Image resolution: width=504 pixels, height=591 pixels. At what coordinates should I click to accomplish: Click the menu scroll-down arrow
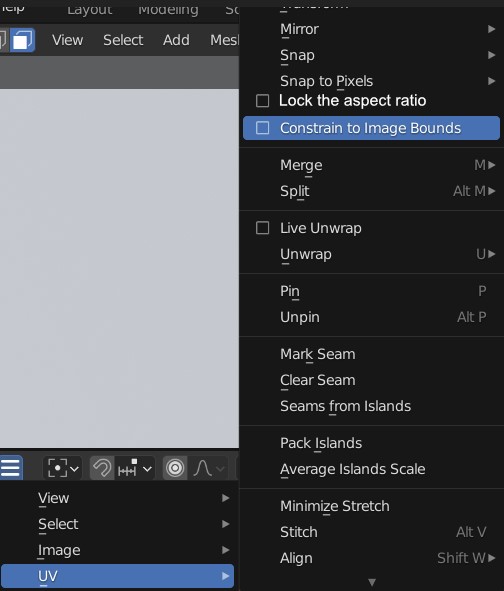tap(372, 582)
